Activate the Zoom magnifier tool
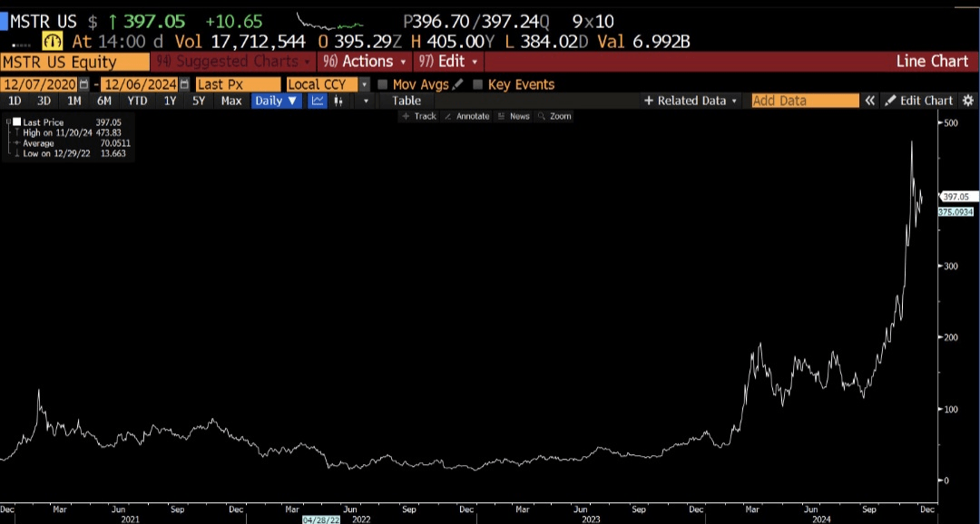Screen dimensions: 980x524 coord(555,116)
